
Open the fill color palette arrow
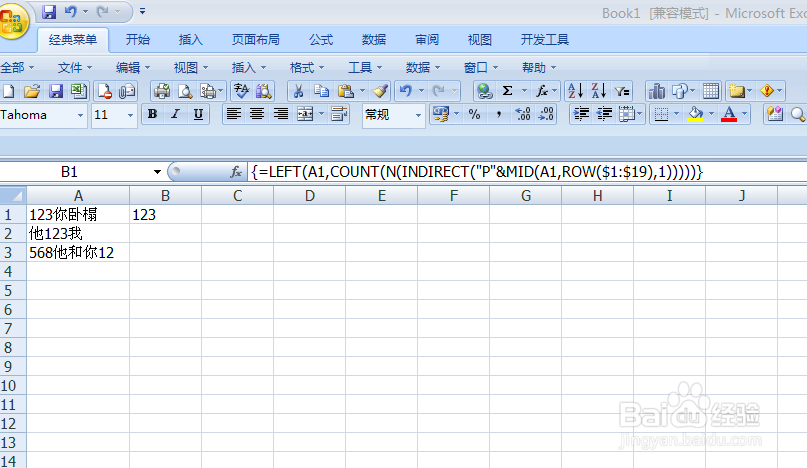click(x=711, y=114)
